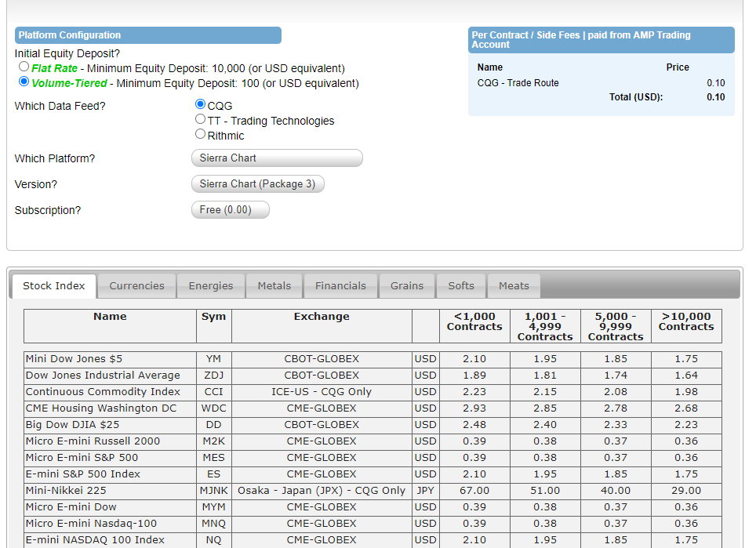Click the MJNK symbol cell
The height and width of the screenshot is (548, 756).
pyautogui.click(x=213, y=491)
